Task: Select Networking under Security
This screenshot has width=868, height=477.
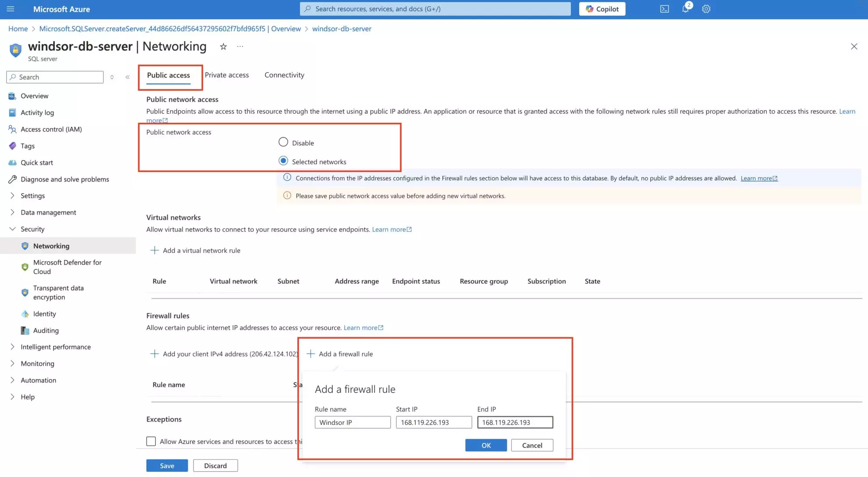Action: [51, 246]
